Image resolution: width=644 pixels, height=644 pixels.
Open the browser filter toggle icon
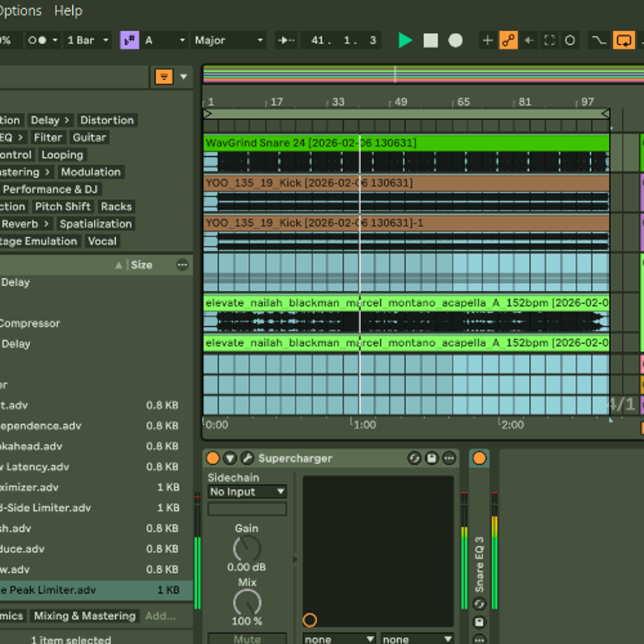pos(164,77)
